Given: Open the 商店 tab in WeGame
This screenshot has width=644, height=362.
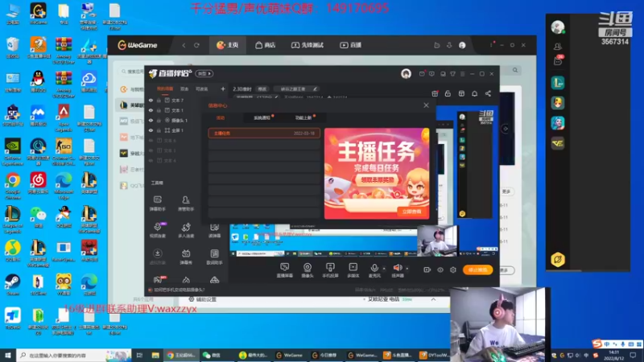Looking at the screenshot, I should pos(266,45).
